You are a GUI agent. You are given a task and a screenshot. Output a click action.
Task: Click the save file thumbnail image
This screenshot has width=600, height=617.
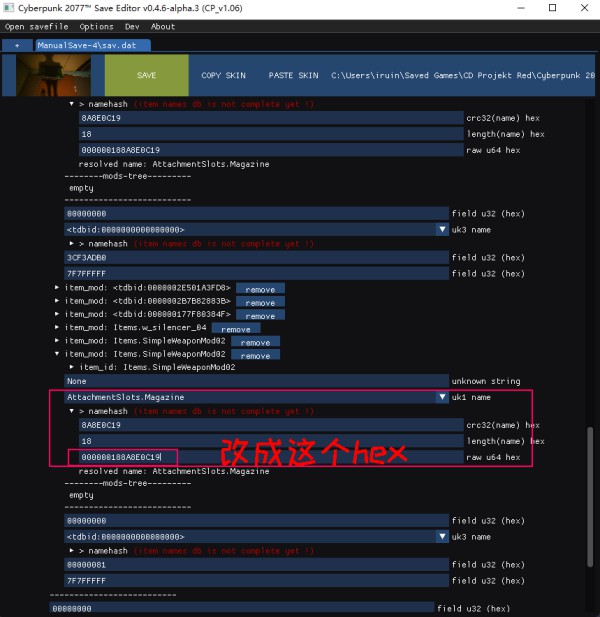(x=48, y=75)
